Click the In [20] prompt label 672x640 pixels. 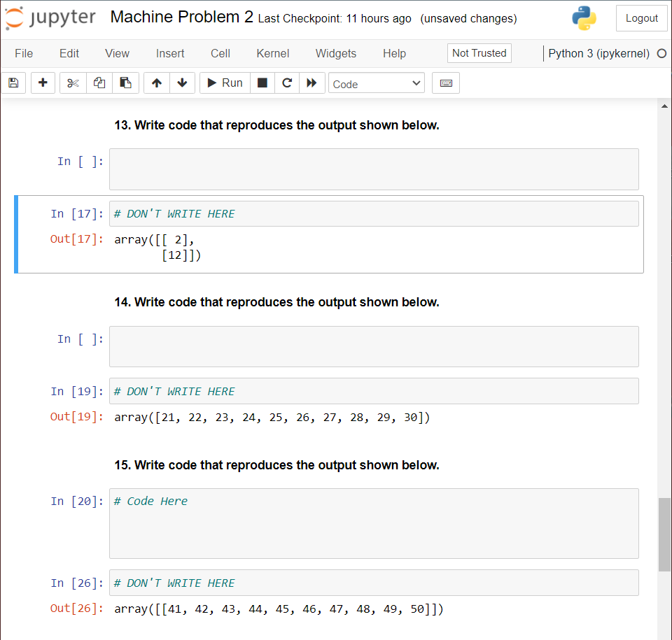pyautogui.click(x=77, y=502)
